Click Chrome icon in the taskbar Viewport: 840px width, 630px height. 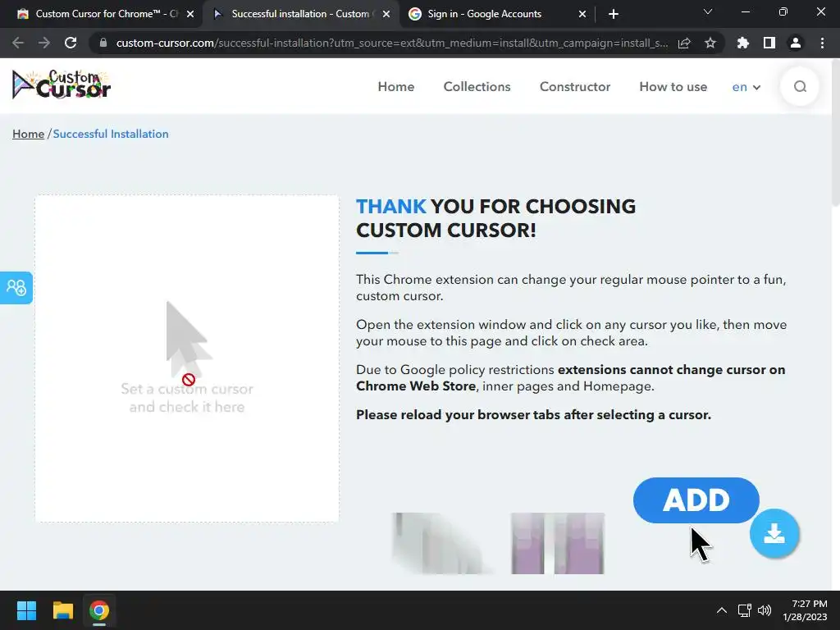(99, 610)
